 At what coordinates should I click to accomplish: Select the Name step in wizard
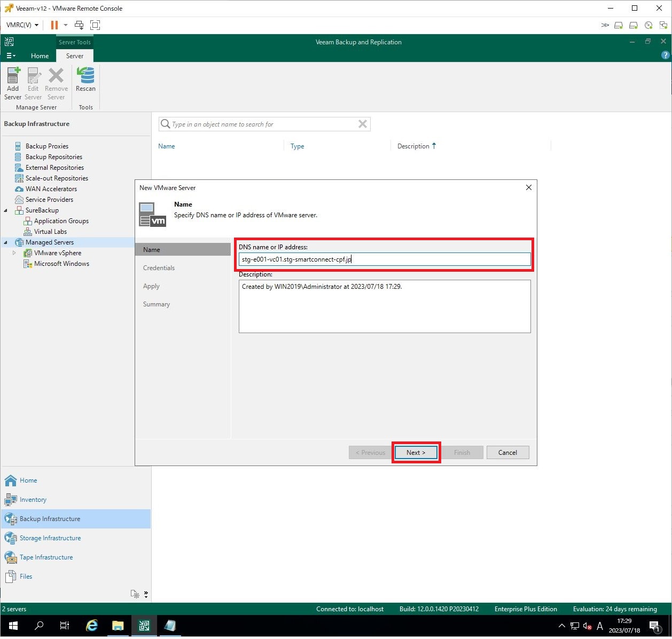pyautogui.click(x=183, y=249)
